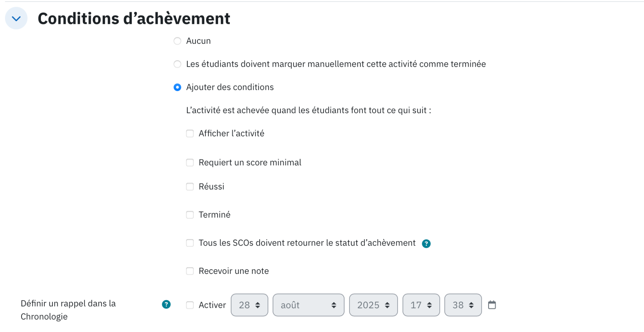This screenshot has height=332, width=644.
Task: Toggle the Activer reminder checkbox
Action: click(190, 305)
